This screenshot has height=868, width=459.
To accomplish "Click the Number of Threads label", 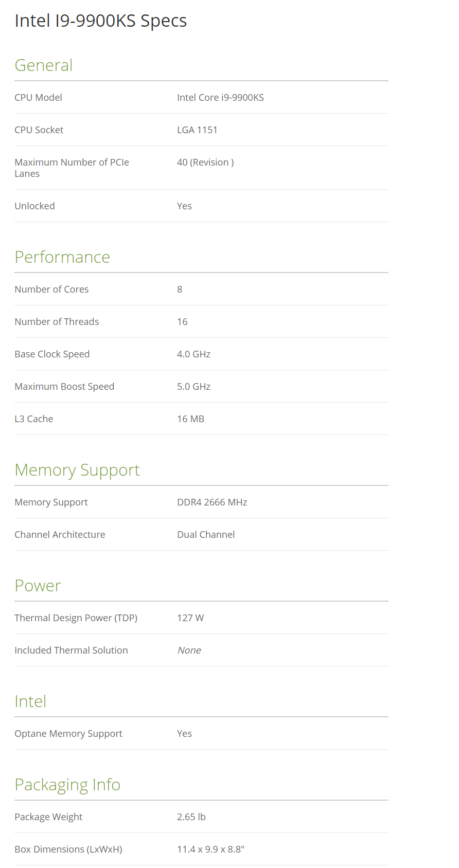I will tap(57, 322).
